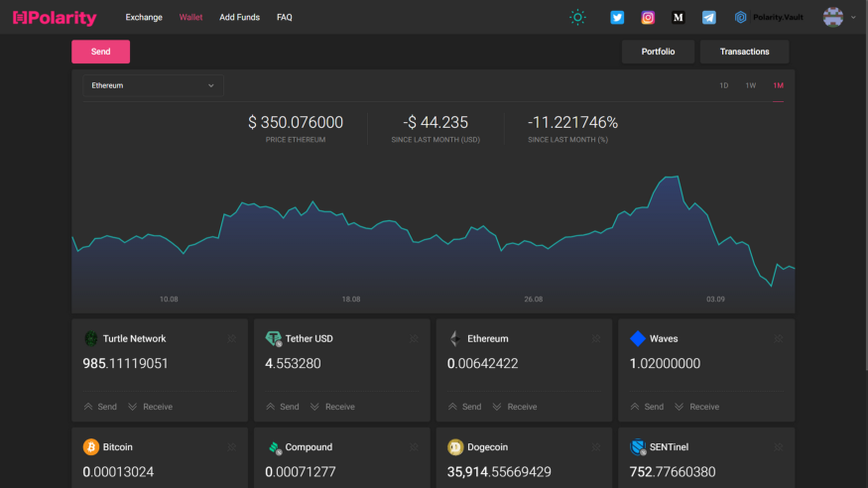Screen dimensions: 868x488
Task: Click the Medium icon in header
Action: 679,17
